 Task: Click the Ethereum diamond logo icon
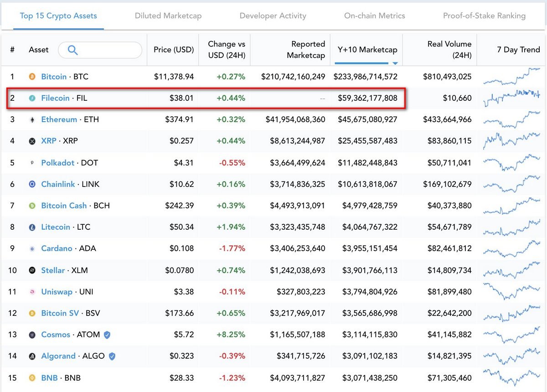pos(32,120)
